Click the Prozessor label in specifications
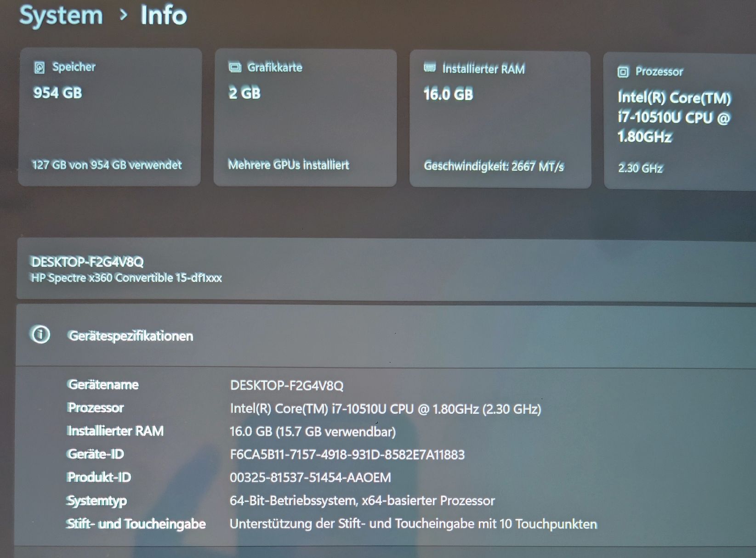 (96, 408)
